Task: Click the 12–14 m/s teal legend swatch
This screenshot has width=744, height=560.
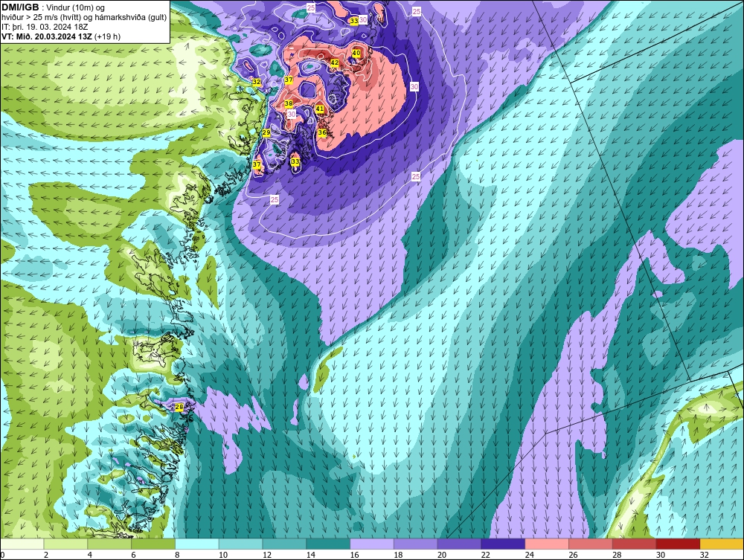Action: pyautogui.click(x=285, y=544)
